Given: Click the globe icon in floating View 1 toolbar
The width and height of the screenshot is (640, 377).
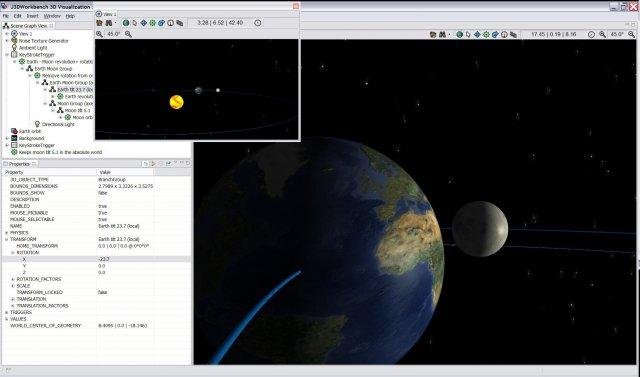Looking at the screenshot, I should (126, 23).
